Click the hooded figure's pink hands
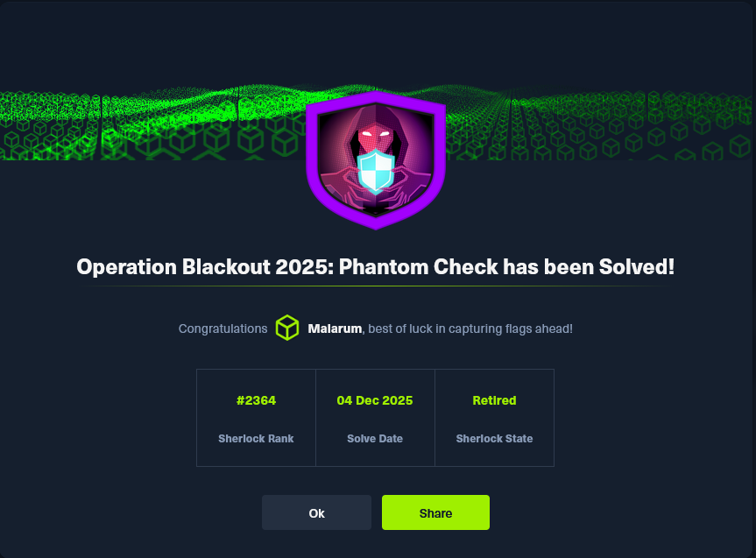756x558 pixels. [x=340, y=188]
